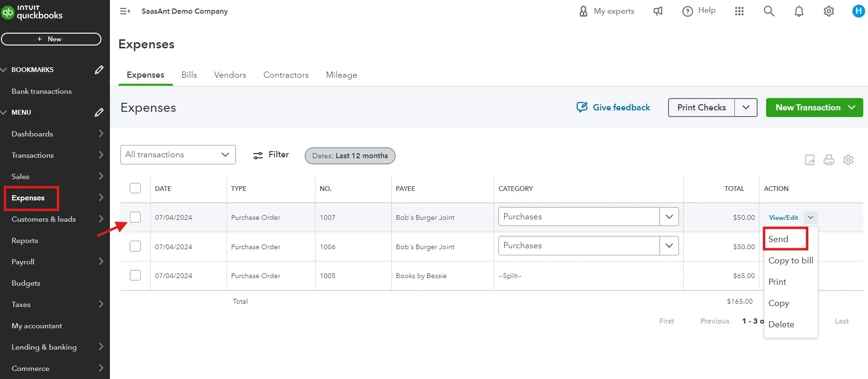Image resolution: width=868 pixels, height=379 pixels.
Task: Click the + New button
Action: [51, 39]
